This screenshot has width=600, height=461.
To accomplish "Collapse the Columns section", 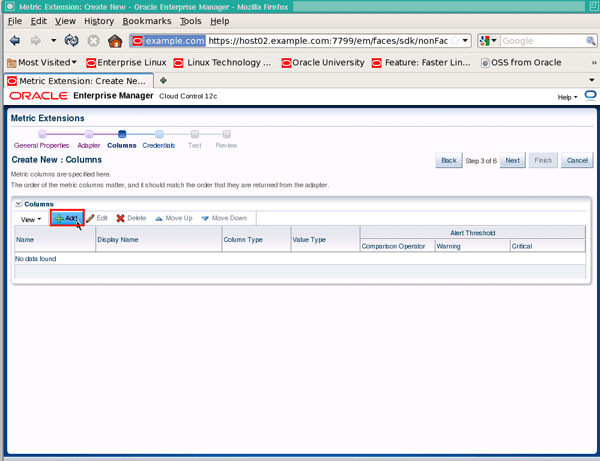I will tap(18, 204).
